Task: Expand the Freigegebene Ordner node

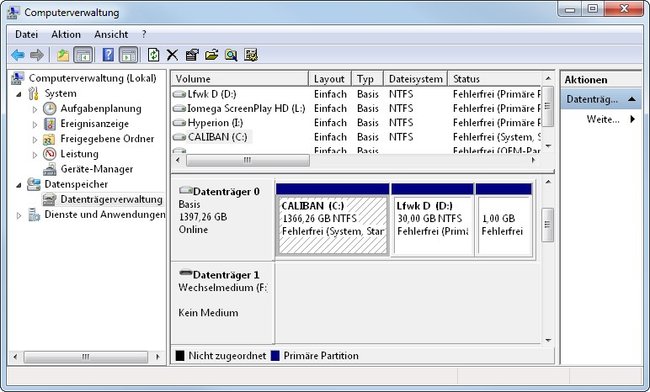Action: click(x=35, y=140)
